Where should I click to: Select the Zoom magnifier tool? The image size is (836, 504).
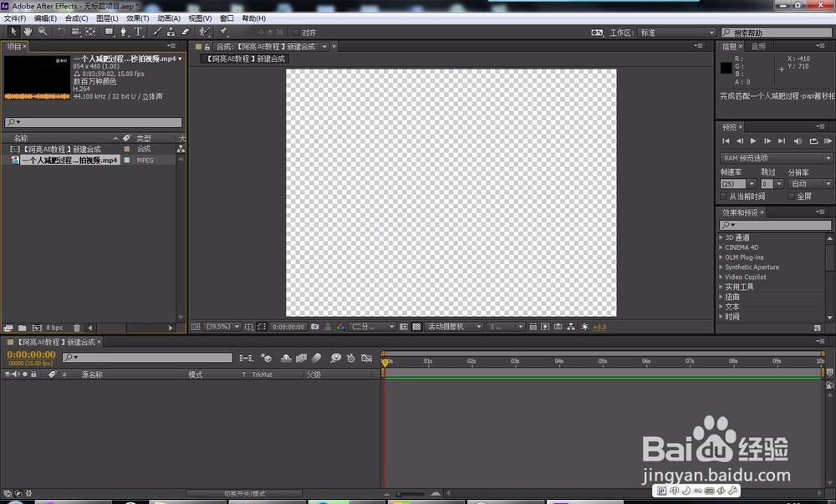coord(42,32)
